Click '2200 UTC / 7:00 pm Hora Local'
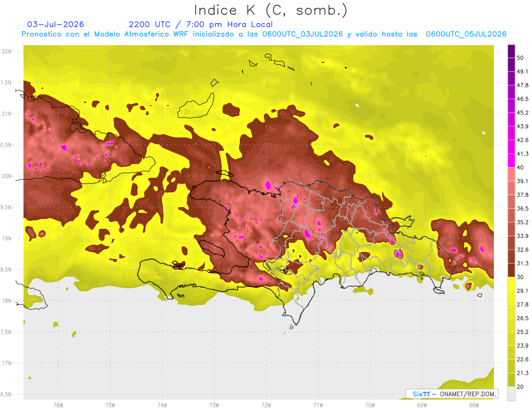This screenshot has height=411, width=532. pos(201,24)
